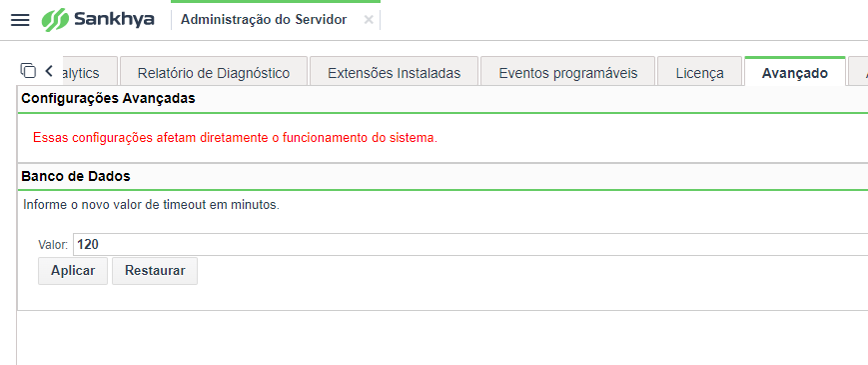Click the Restaurar button

tap(155, 271)
